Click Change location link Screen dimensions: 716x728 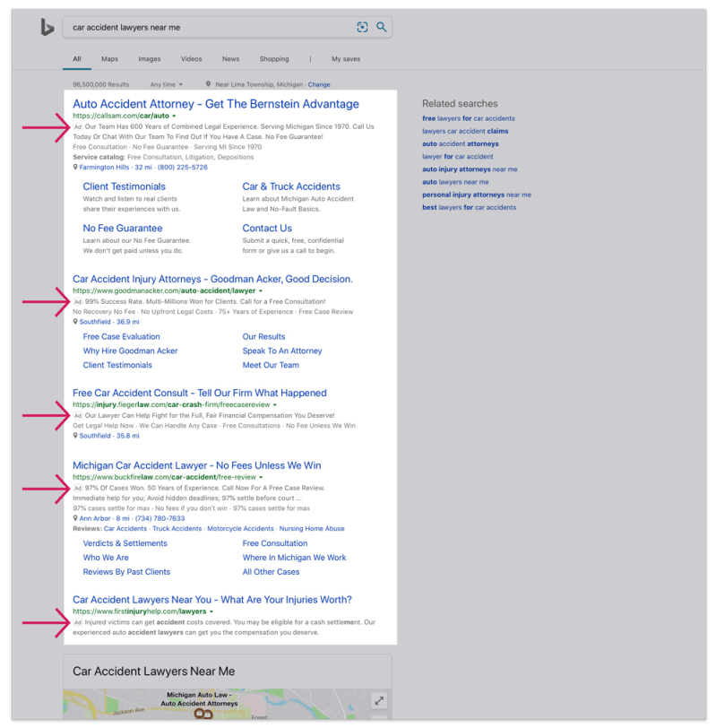tap(319, 84)
